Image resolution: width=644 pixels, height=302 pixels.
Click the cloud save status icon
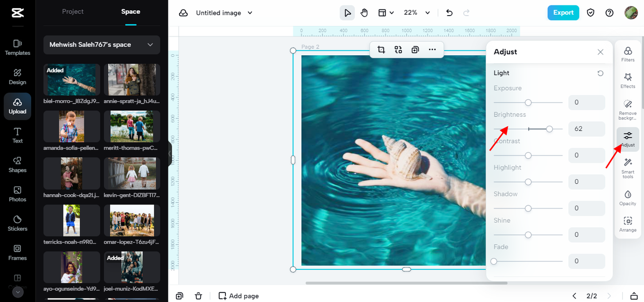click(x=184, y=13)
